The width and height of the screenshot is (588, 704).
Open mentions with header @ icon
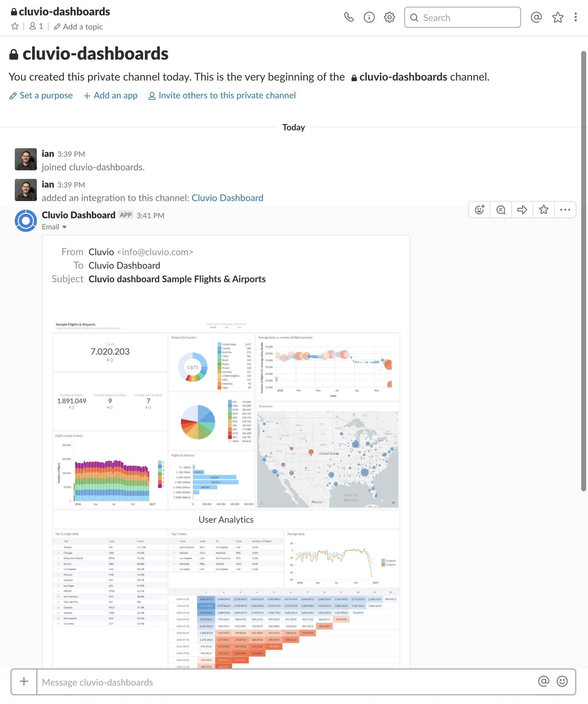click(536, 17)
